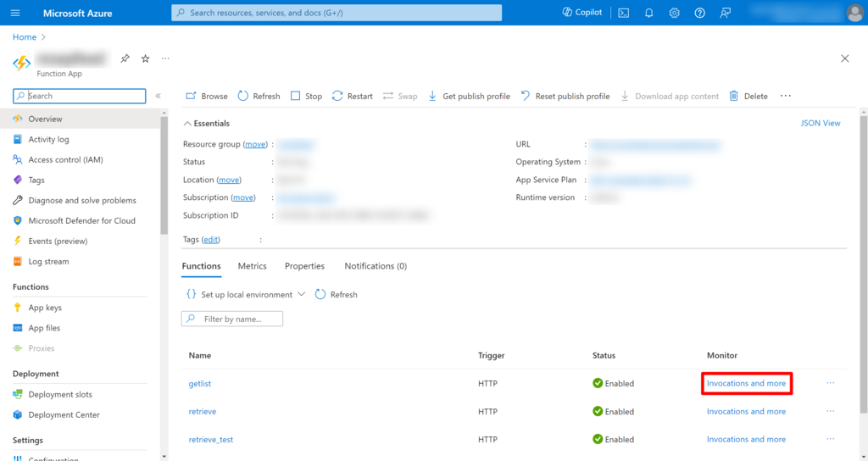Viewport: 868px width, 461px height.
Task: Open row options for getlist
Action: click(831, 383)
